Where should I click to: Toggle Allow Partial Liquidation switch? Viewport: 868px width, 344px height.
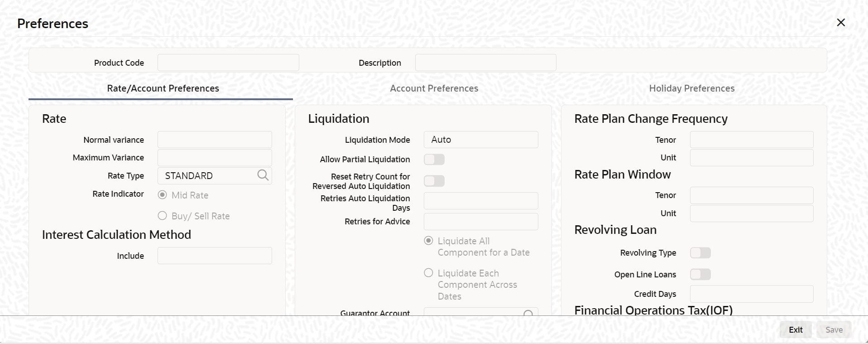(x=434, y=160)
